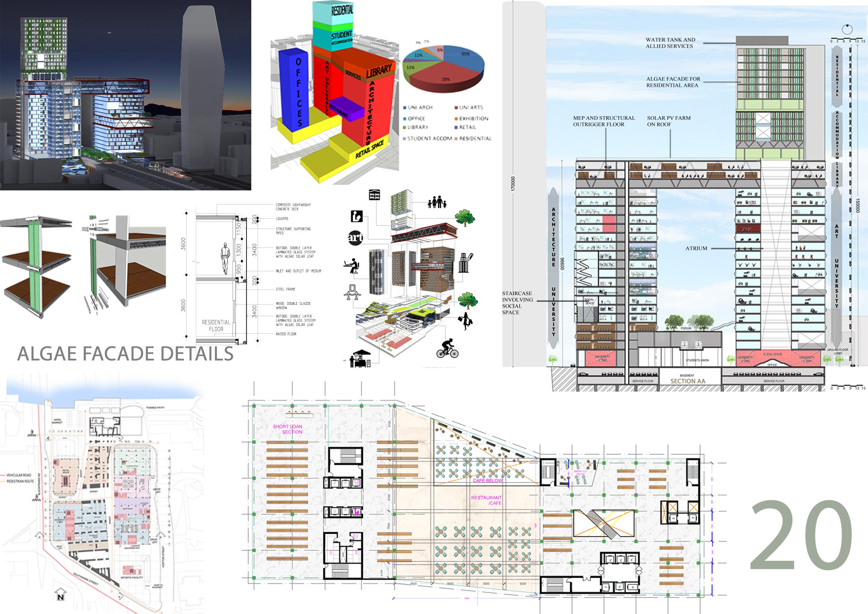Viewport: 868px width, 614px height.
Task: Click the market stall vendor icon
Action: (359, 358)
